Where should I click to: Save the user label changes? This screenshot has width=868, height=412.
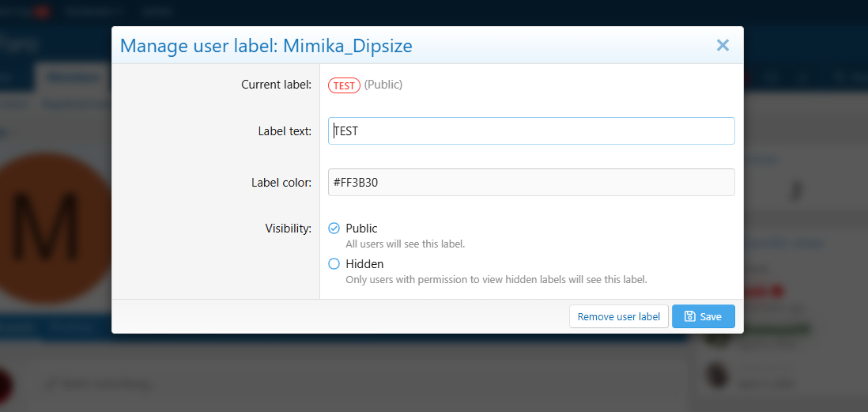pyautogui.click(x=703, y=316)
